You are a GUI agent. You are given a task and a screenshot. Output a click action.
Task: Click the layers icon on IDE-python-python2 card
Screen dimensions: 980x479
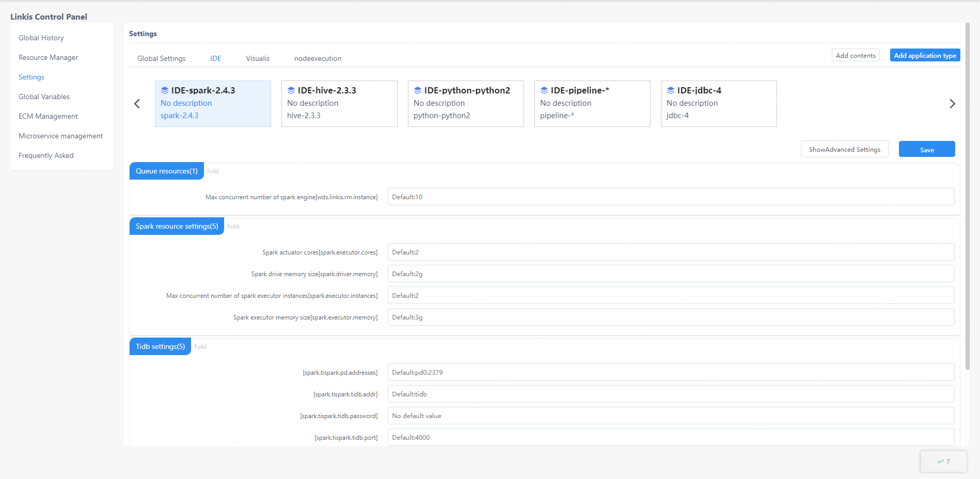pos(418,90)
